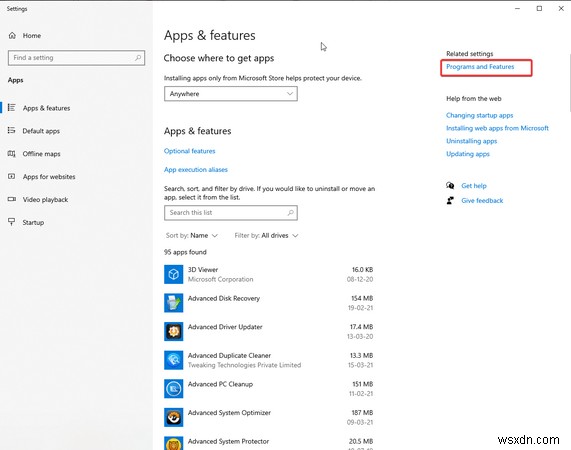Open the Anywhere app source dropdown
The height and width of the screenshot is (450, 571).
pyautogui.click(x=231, y=94)
